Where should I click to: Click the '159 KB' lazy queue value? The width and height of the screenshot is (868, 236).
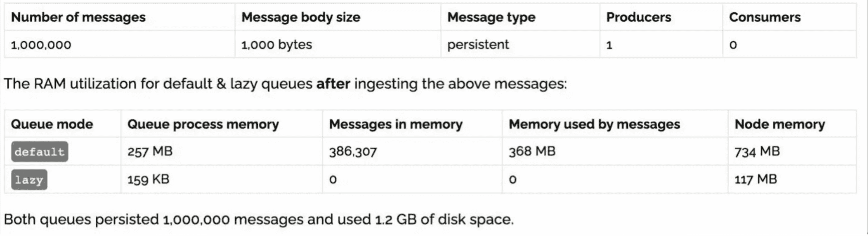[148, 179]
